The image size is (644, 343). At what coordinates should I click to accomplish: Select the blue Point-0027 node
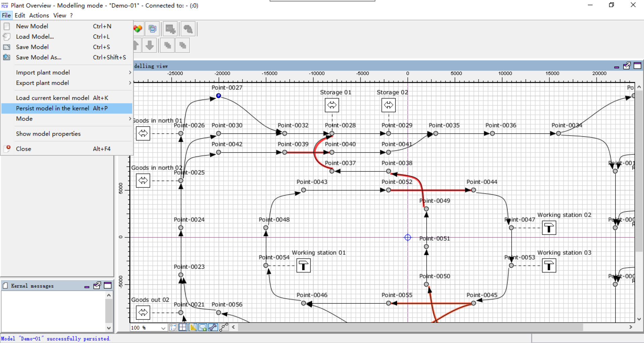click(219, 96)
